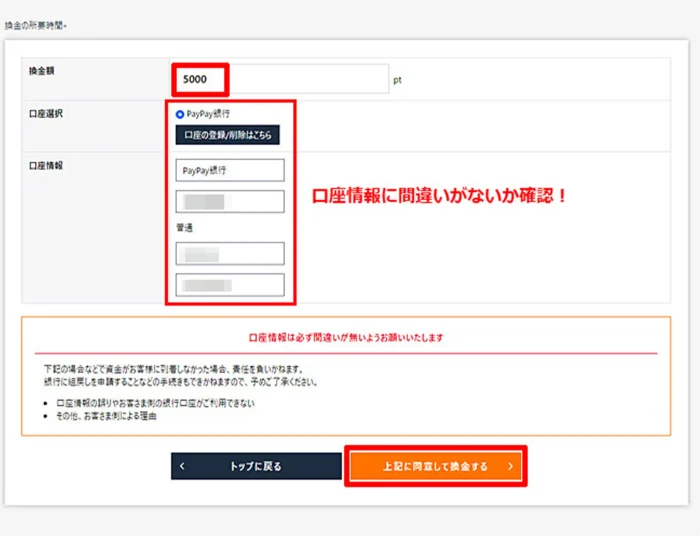700x536 pixels.
Task: Select the PayPay銀行 radio button
Action: click(x=180, y=114)
